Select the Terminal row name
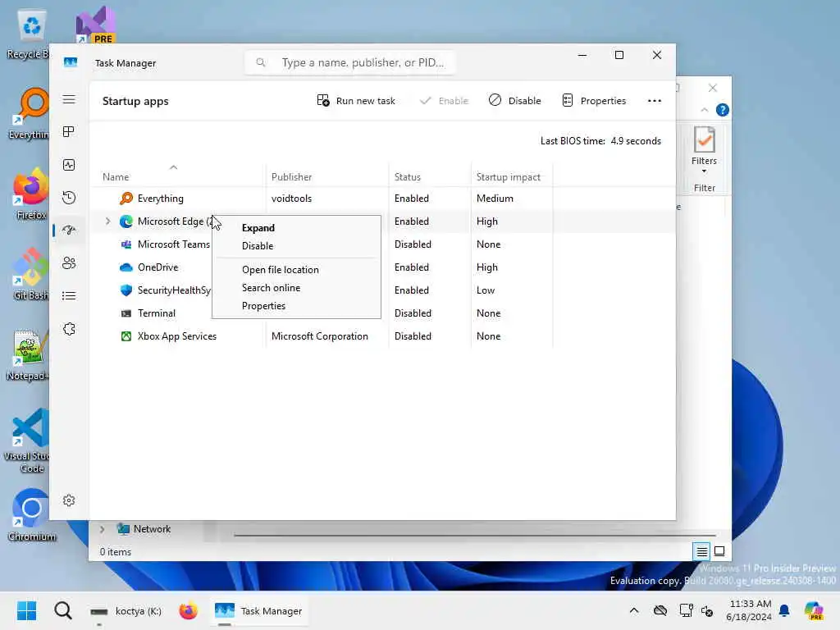 156,313
